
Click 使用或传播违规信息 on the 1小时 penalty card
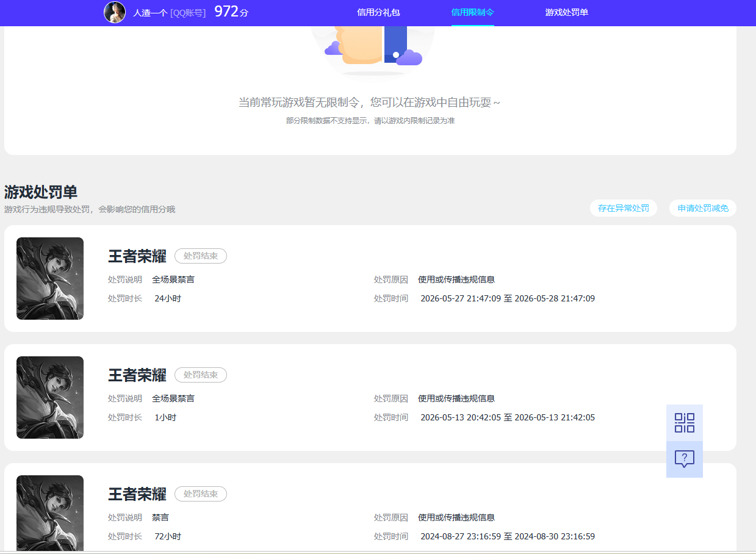[456, 398]
